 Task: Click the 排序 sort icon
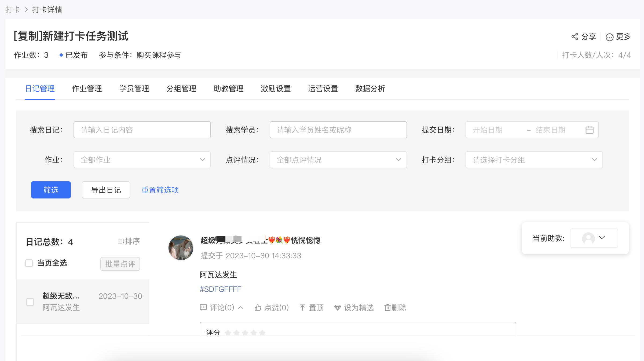click(x=121, y=241)
